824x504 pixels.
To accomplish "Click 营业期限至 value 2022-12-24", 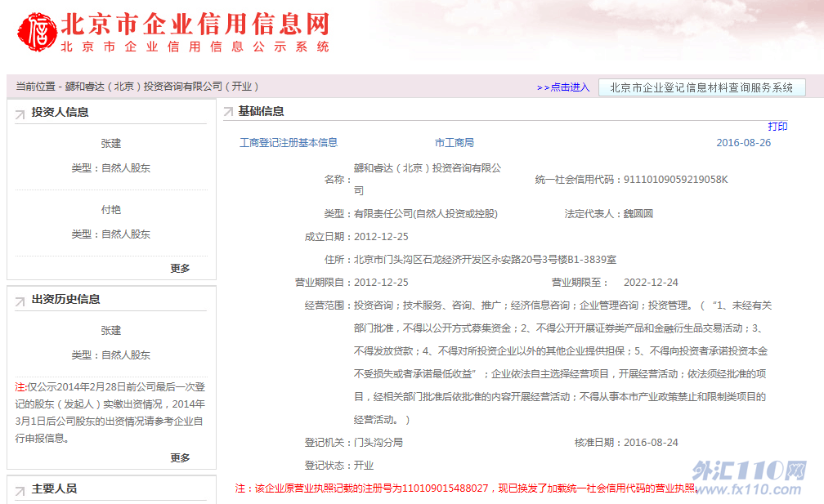I will 651,283.
